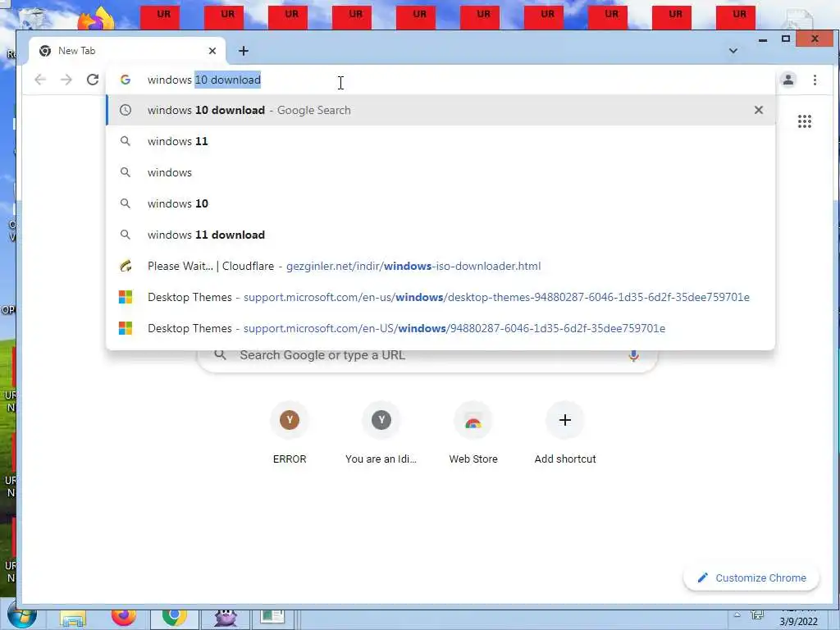Click the Google G icon in the address bar
This screenshot has height=630, width=840.
pos(126,80)
